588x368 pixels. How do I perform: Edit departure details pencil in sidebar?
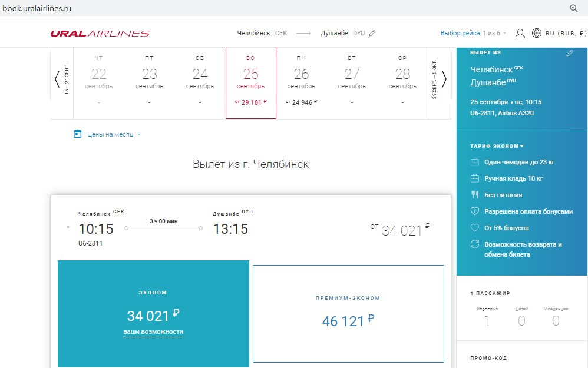click(x=570, y=53)
